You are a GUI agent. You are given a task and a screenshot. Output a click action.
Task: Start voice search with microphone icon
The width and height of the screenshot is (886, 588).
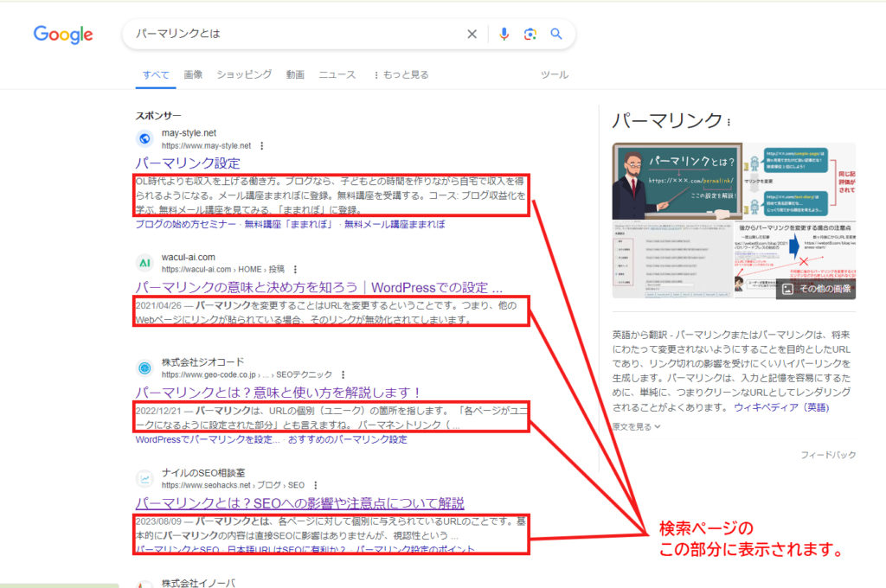504,35
